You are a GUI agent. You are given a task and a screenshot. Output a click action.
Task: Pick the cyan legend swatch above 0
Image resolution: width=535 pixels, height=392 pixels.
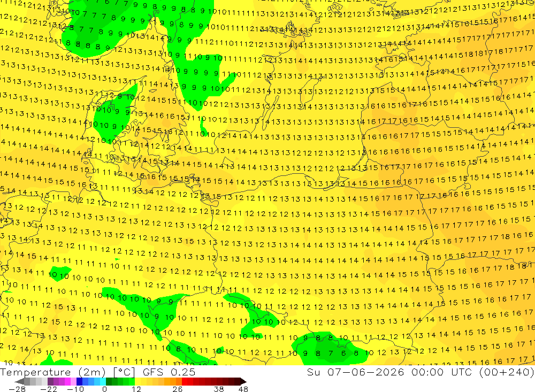pyautogui.click(x=103, y=381)
